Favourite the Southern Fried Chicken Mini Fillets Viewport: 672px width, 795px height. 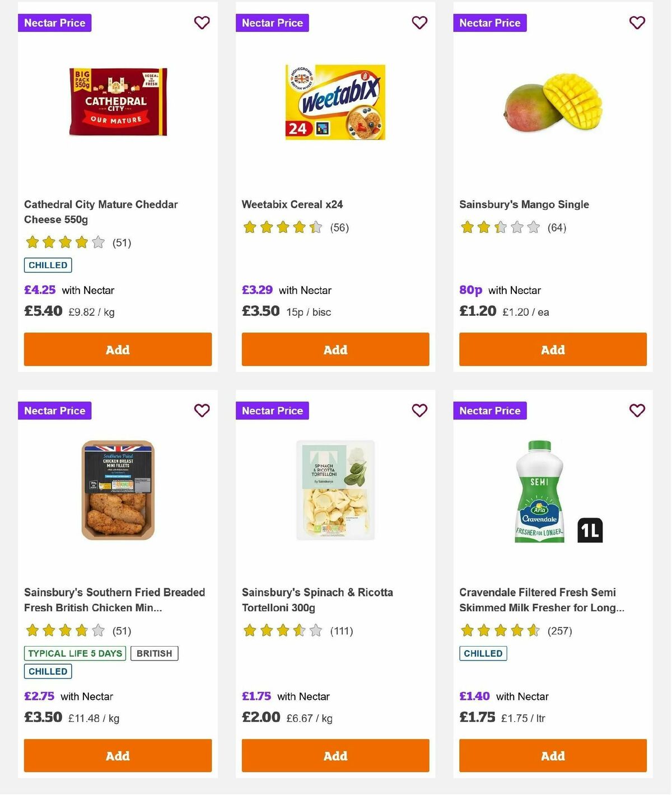(202, 410)
